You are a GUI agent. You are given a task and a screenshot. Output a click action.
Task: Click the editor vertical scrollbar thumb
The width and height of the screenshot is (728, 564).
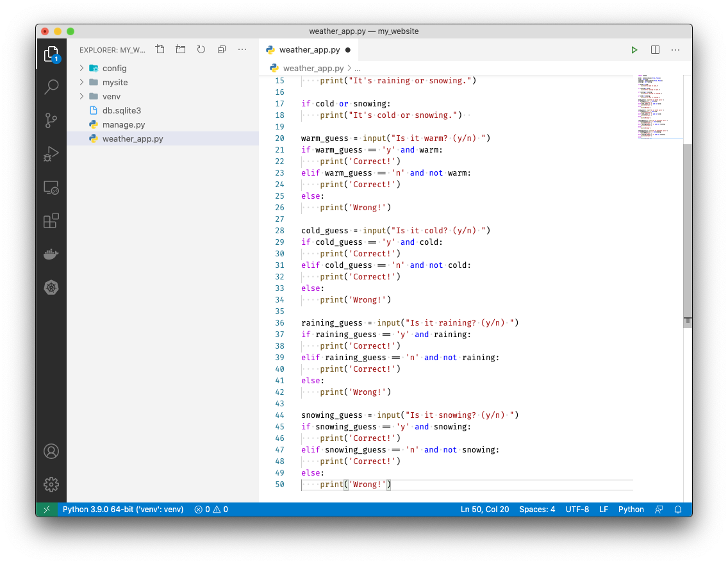pyautogui.click(x=687, y=234)
